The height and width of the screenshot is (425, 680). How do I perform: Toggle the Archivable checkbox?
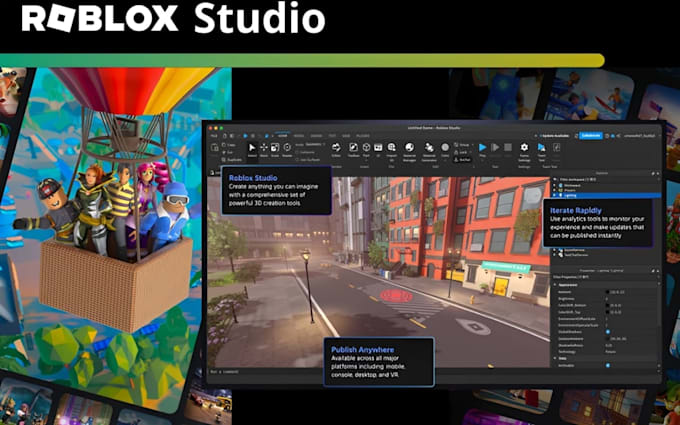[x=608, y=365]
